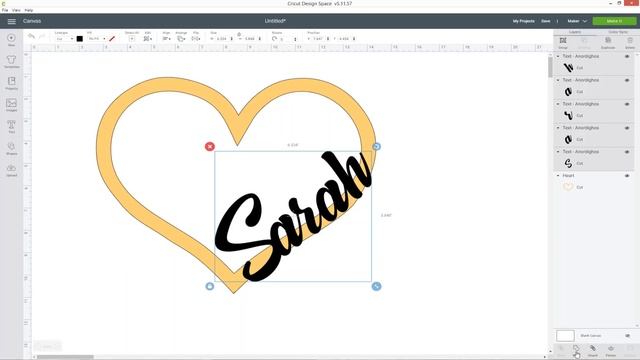Open the Maker machine dropdown
The image size is (640, 360).
(577, 21)
